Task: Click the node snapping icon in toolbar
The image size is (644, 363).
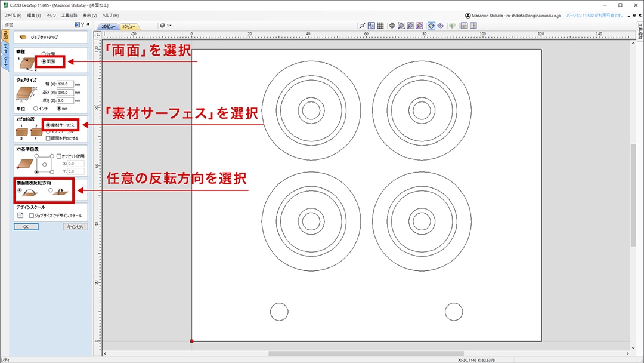Action: click(362, 26)
